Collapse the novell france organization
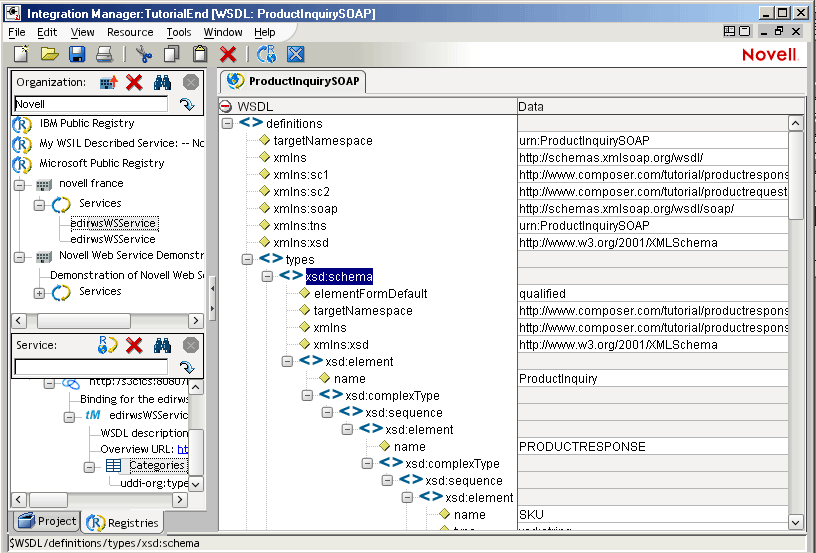The image size is (816, 553). [x=19, y=184]
